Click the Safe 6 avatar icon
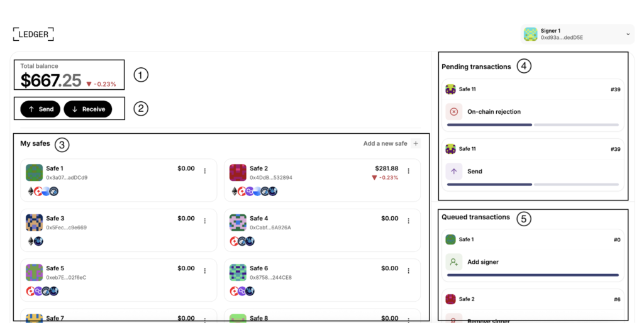 point(238,272)
